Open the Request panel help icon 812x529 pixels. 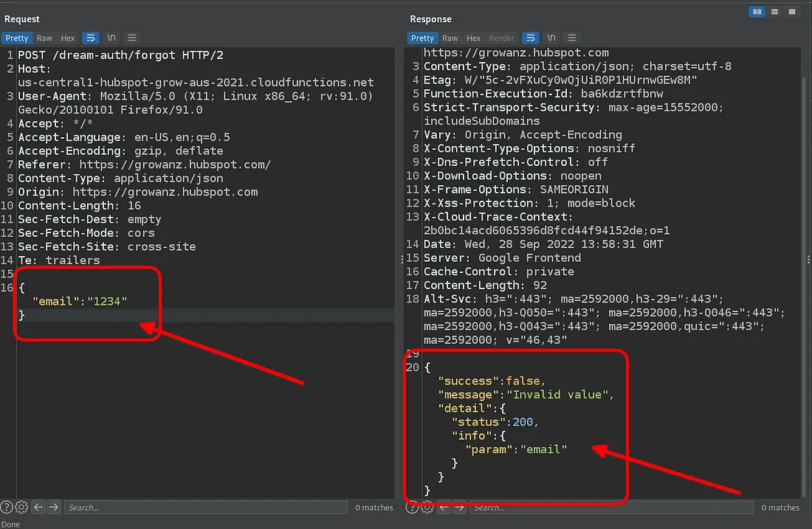point(6,508)
